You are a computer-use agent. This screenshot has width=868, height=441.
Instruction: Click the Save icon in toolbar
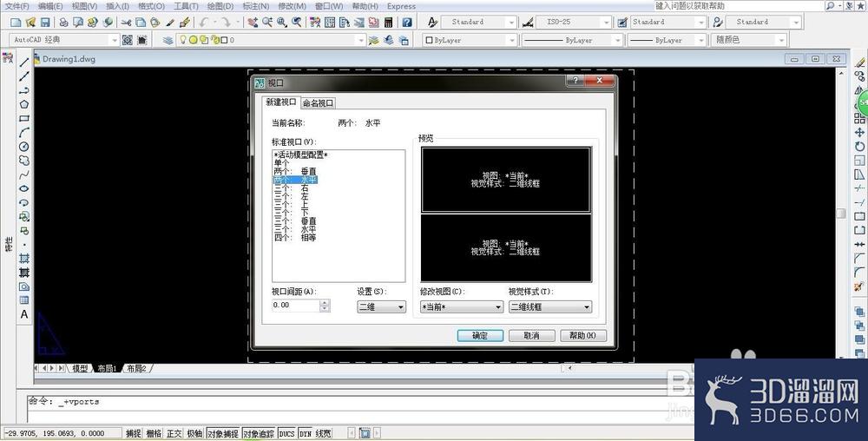pyautogui.click(x=45, y=22)
